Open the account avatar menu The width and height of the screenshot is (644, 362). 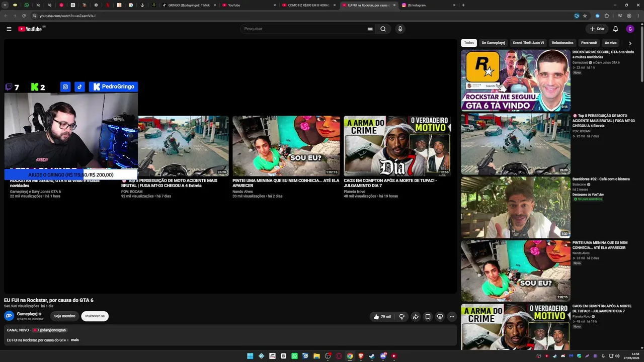(x=630, y=29)
